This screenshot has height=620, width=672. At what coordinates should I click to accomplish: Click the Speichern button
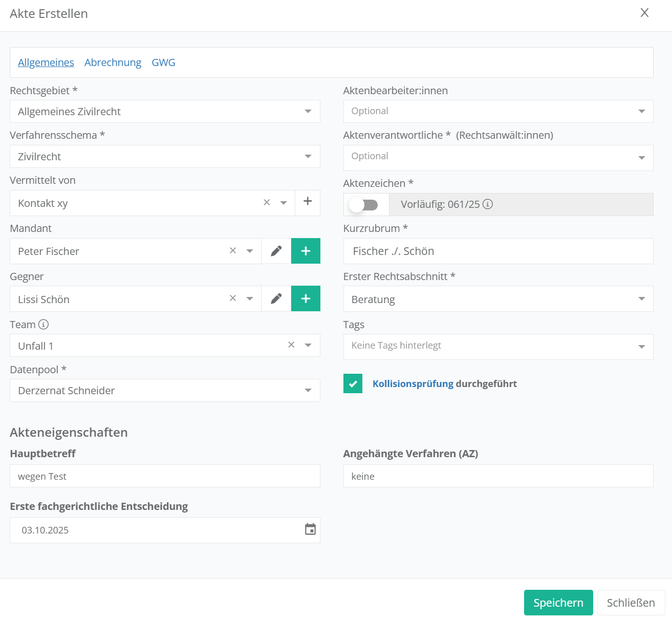(x=558, y=603)
